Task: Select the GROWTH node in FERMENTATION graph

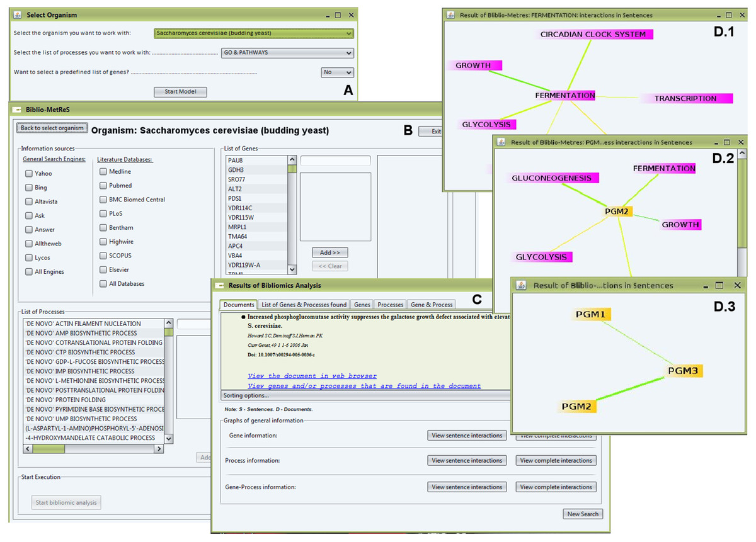Action: pyautogui.click(x=473, y=65)
